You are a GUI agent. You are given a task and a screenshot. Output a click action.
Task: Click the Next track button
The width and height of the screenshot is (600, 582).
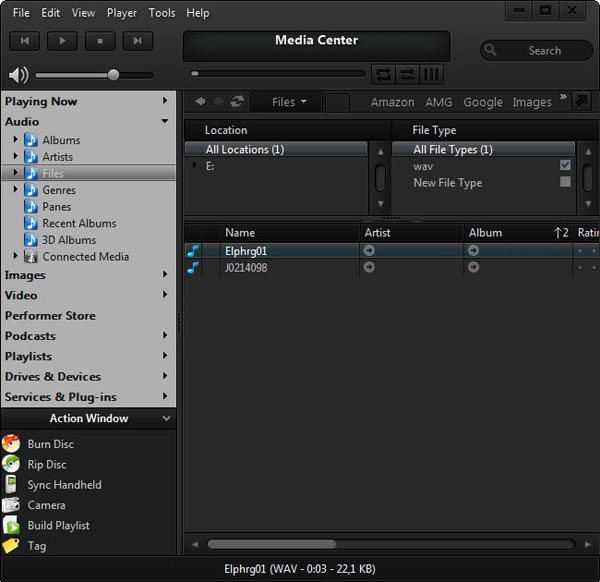click(x=138, y=41)
